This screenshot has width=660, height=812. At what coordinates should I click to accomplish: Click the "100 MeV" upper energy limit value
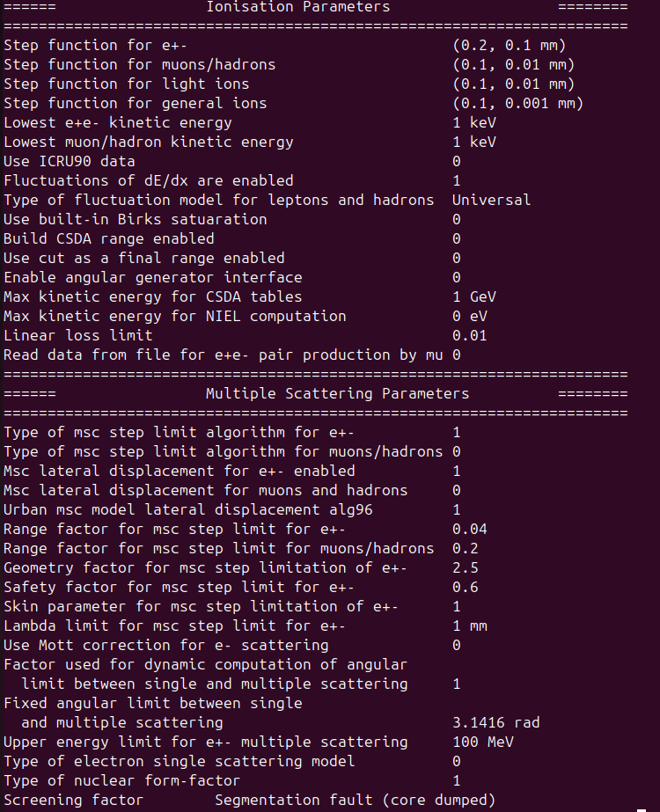pos(482,743)
